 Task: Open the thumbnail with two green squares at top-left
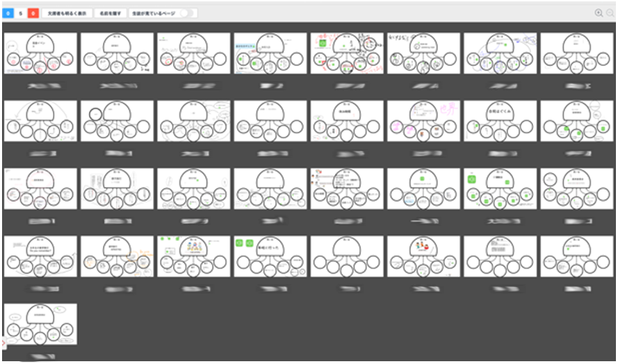tap(270, 256)
